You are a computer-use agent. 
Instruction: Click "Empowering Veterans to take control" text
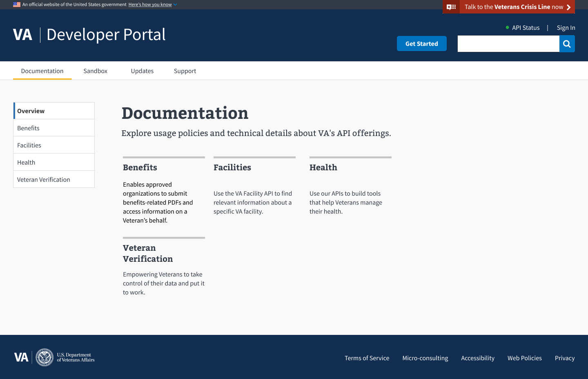(164, 283)
